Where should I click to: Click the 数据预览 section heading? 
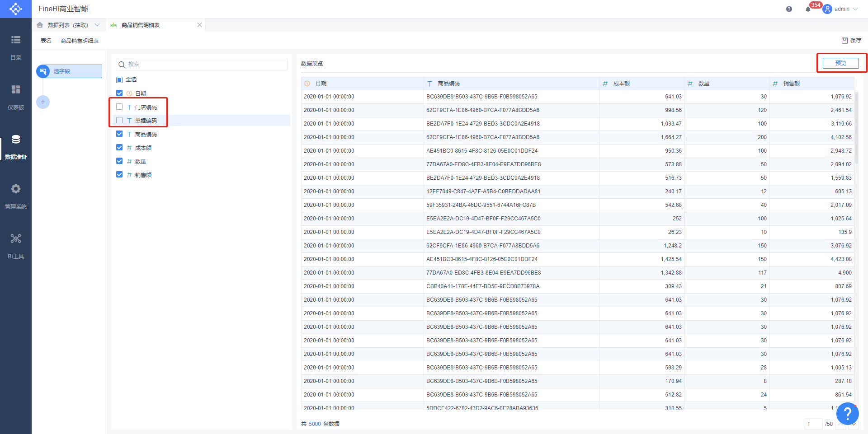point(312,64)
